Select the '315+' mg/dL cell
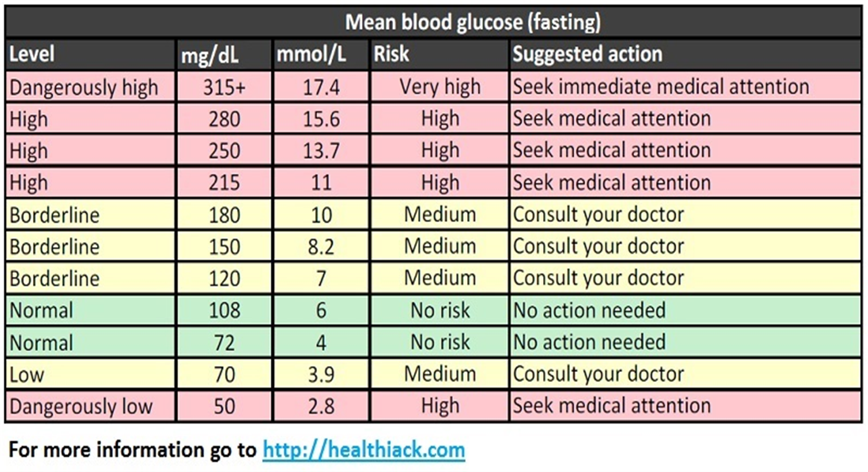Screen dimensions: 868x472 pyautogui.click(x=224, y=87)
